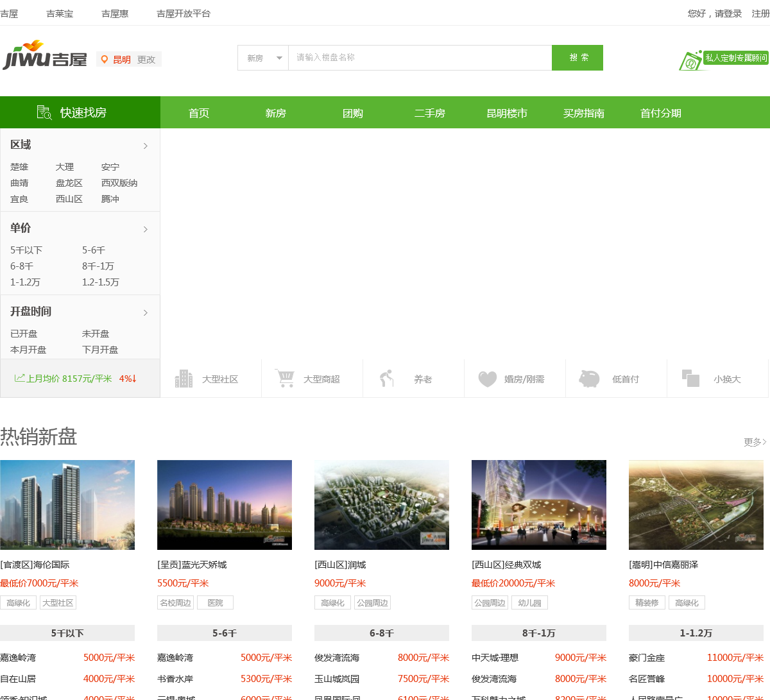The image size is (770, 700).
Task: Click the 快速找房 building search icon
Action: pyautogui.click(x=44, y=112)
